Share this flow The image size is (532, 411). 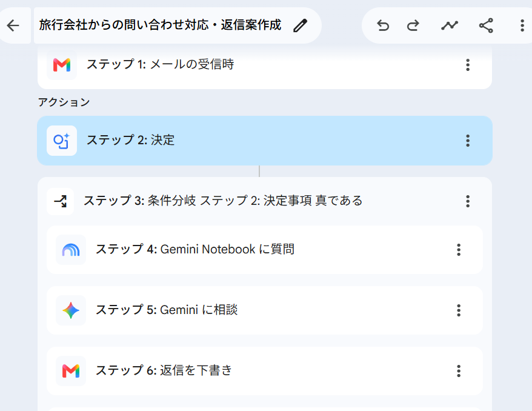[x=486, y=25]
